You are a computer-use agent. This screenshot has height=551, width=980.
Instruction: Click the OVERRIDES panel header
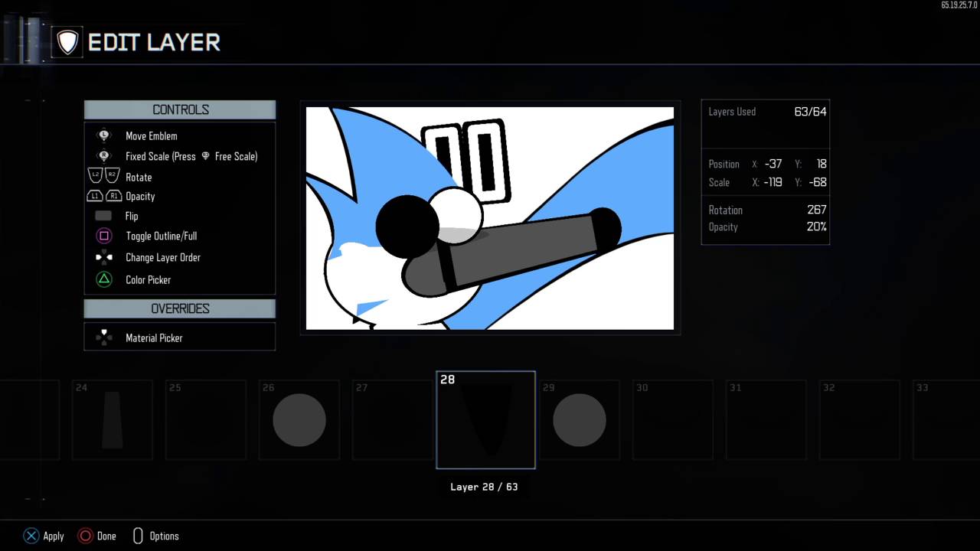pyautogui.click(x=180, y=308)
